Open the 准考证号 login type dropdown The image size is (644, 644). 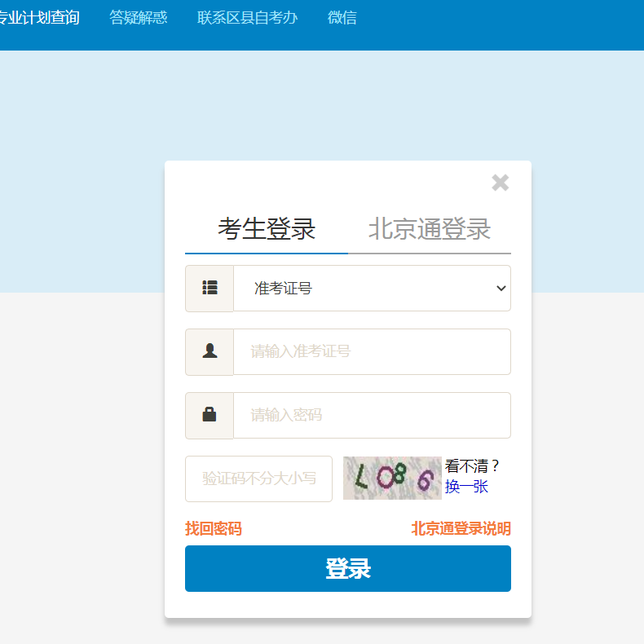pos(372,288)
